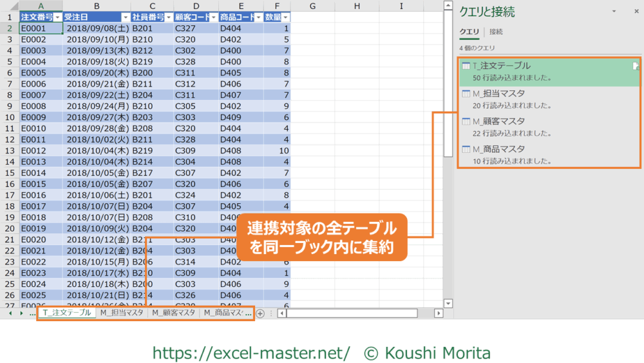Open the 受注日 column filter dropdown

pyautogui.click(x=125, y=17)
